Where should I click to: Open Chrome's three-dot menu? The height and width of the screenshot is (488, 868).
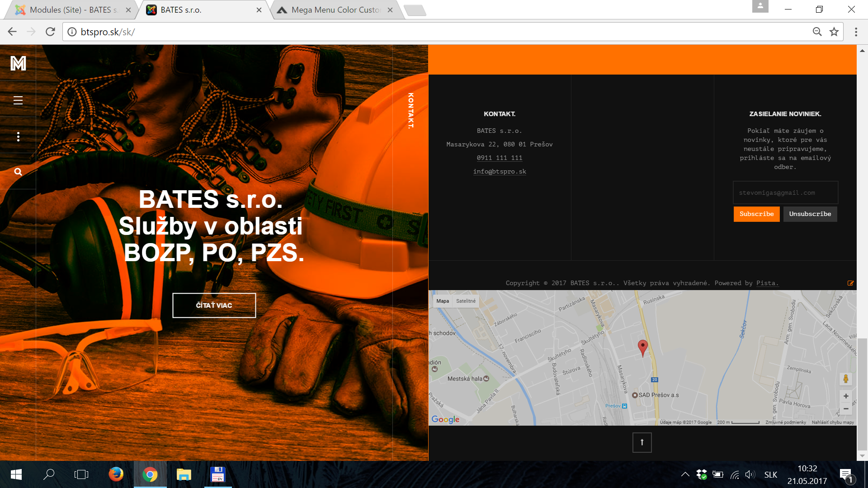click(x=856, y=32)
